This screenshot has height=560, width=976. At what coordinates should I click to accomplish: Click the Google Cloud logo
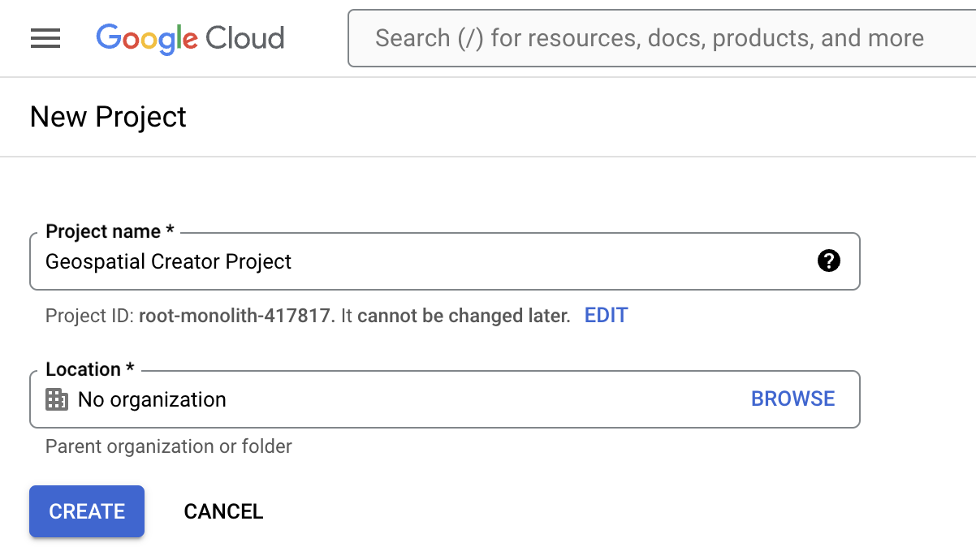[x=190, y=37]
